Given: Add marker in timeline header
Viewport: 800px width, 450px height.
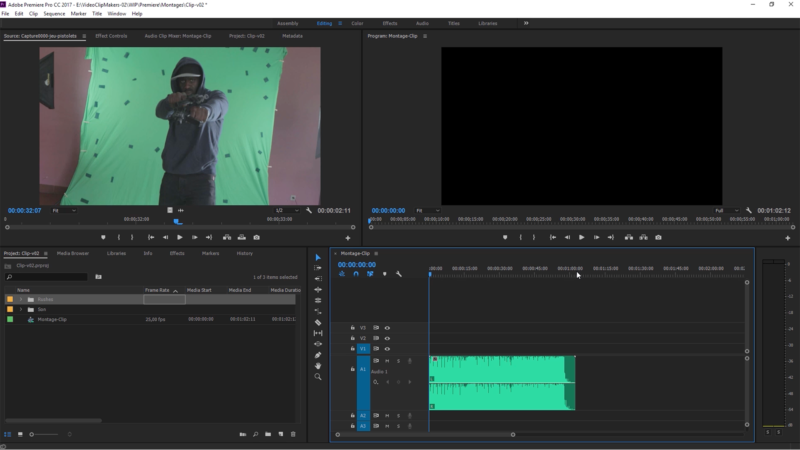Looking at the screenshot, I should click(385, 274).
